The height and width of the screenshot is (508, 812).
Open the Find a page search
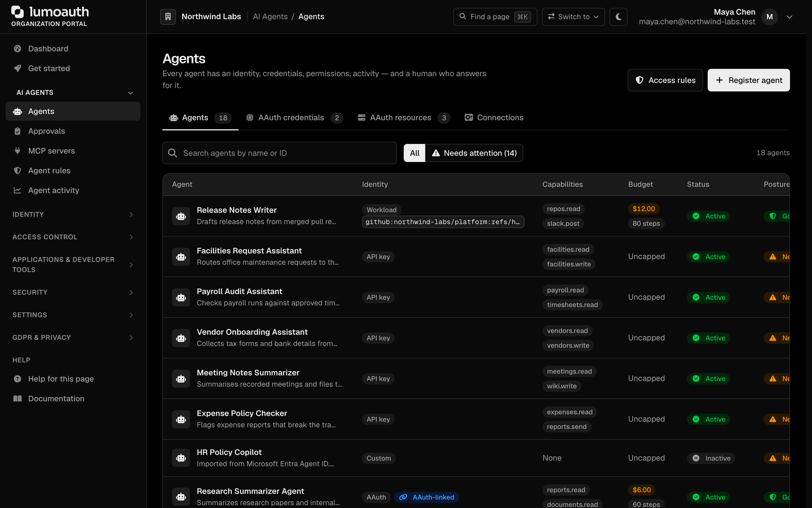[495, 17]
